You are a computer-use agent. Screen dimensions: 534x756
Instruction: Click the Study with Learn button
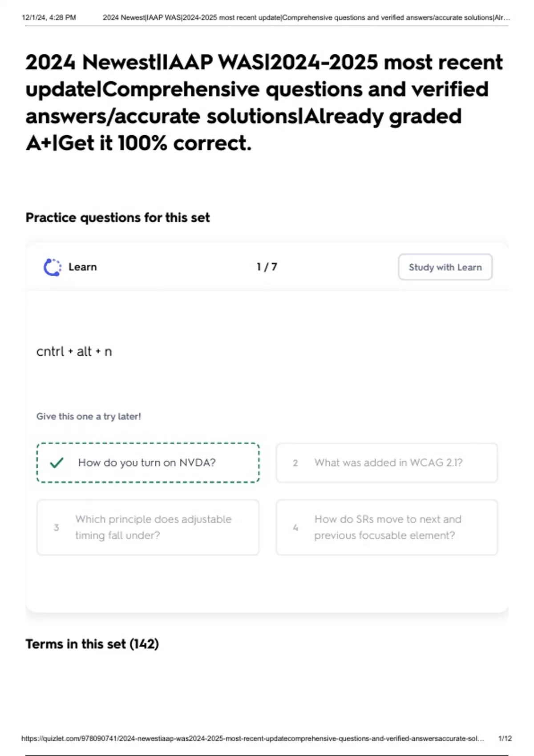[445, 267]
